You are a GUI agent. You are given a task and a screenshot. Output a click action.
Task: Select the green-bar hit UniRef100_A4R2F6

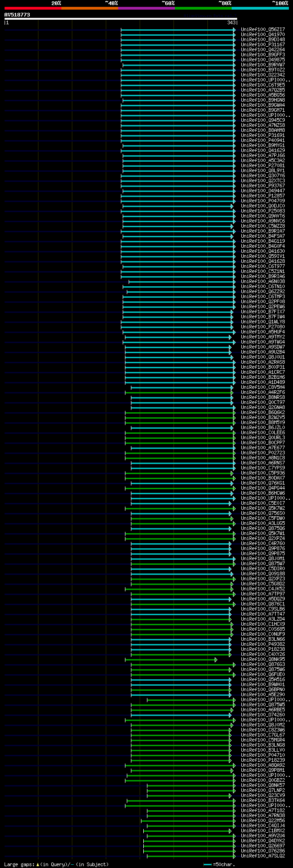pyautogui.click(x=263, y=392)
